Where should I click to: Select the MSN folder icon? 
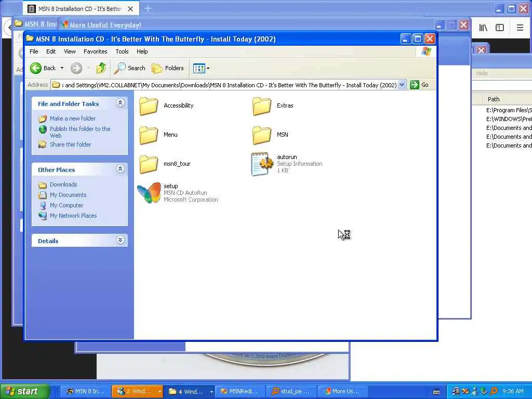pyautogui.click(x=262, y=135)
